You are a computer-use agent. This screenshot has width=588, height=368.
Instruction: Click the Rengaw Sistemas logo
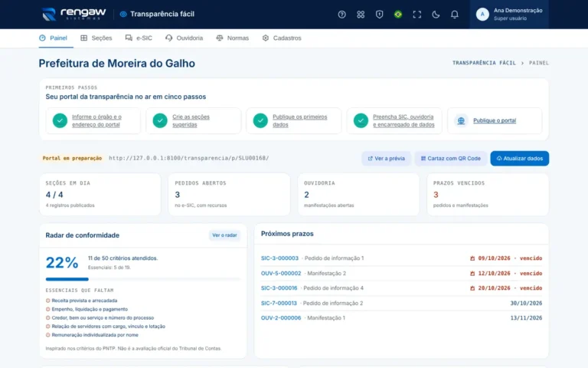tap(73, 15)
